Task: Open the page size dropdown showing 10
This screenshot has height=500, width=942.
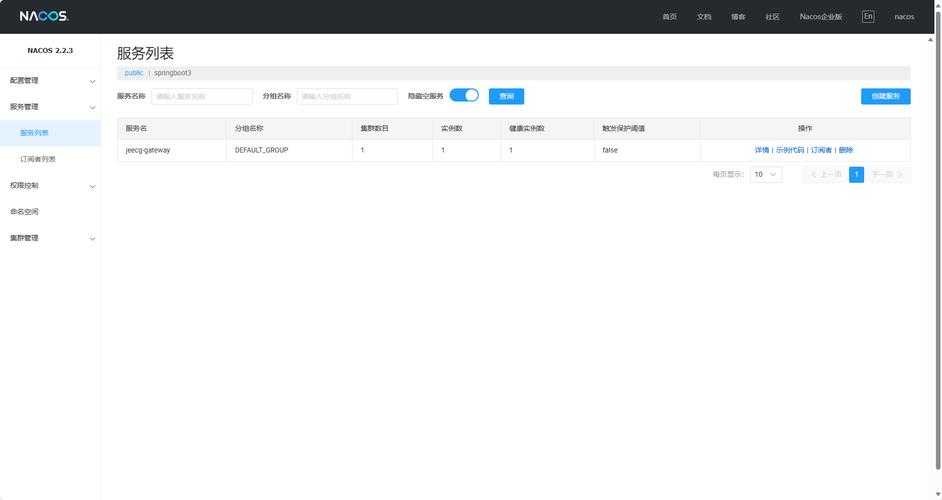Action: pos(766,174)
